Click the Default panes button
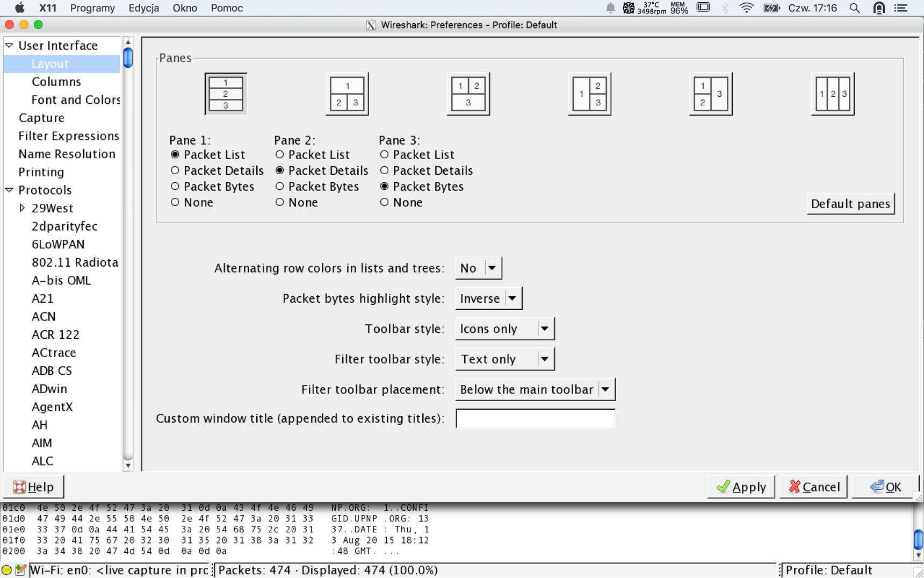 (x=850, y=204)
